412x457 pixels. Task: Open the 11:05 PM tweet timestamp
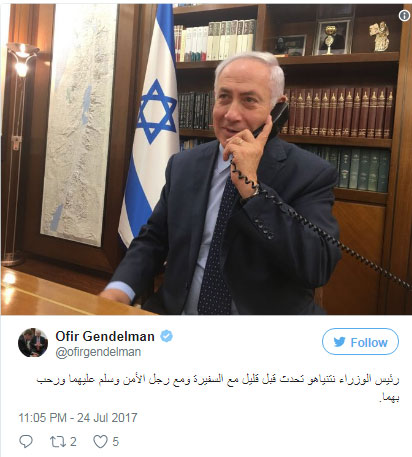[42, 418]
